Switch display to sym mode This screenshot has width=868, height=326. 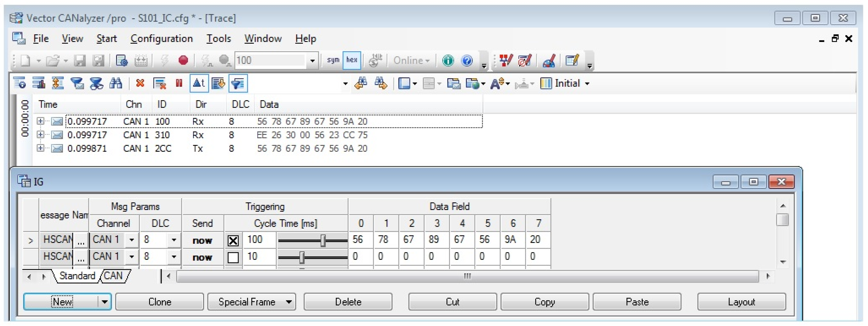click(x=333, y=60)
